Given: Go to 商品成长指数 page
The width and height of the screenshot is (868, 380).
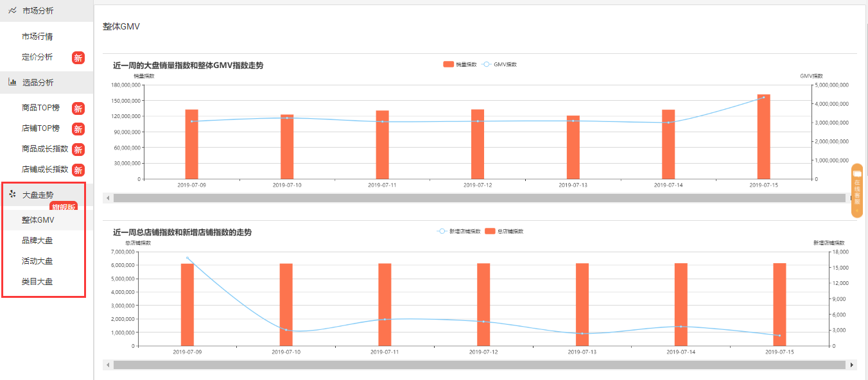Looking at the screenshot, I should pos(45,149).
